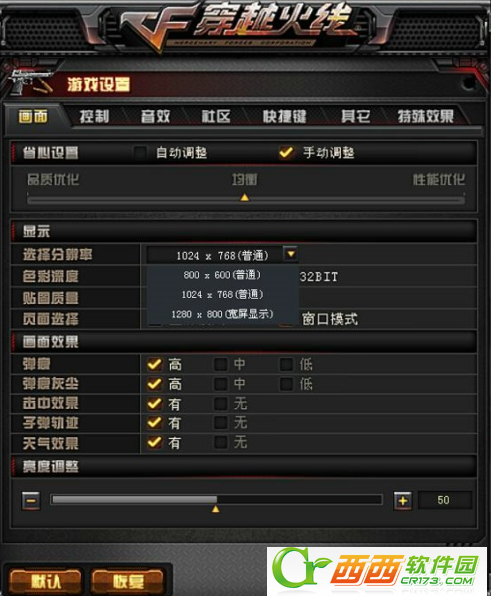Image resolution: width=491 pixels, height=596 pixels.
Task: Set 弹痕 quality to 中
Action: (221, 364)
